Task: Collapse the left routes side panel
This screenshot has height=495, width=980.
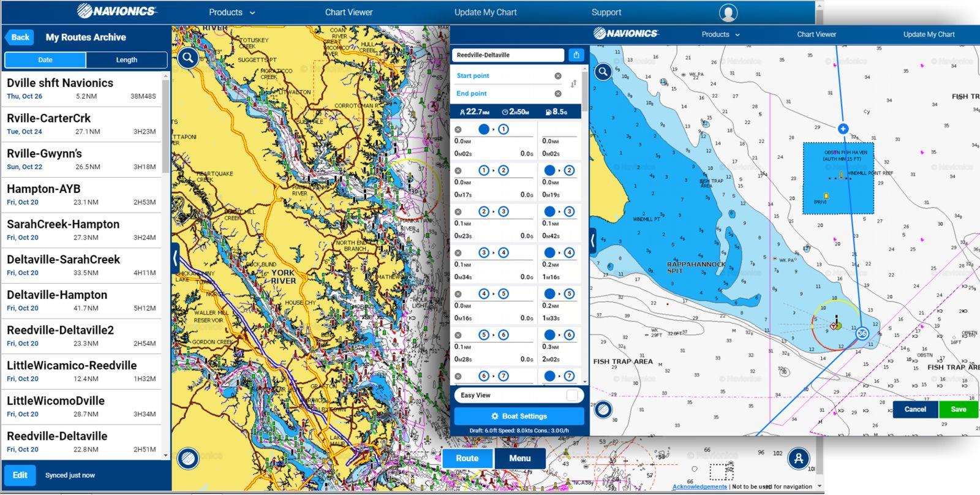Action: pyautogui.click(x=175, y=258)
